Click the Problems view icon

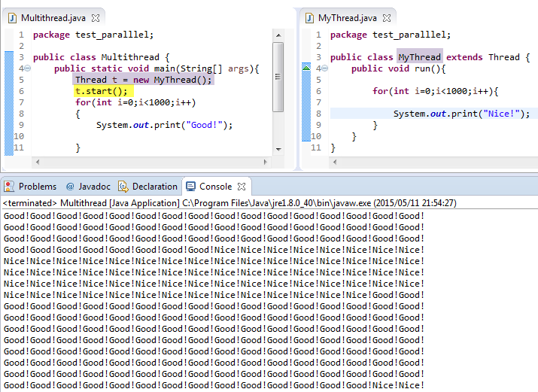[9, 187]
